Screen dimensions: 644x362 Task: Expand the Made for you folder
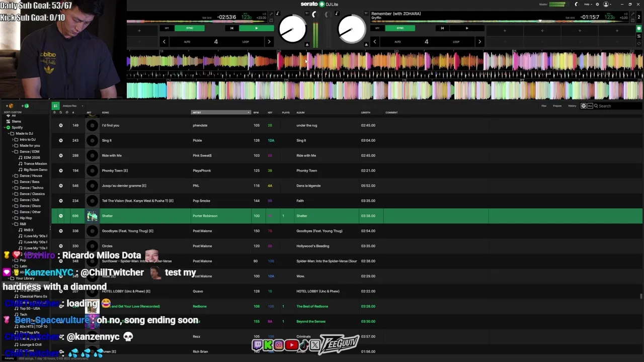[12, 145]
